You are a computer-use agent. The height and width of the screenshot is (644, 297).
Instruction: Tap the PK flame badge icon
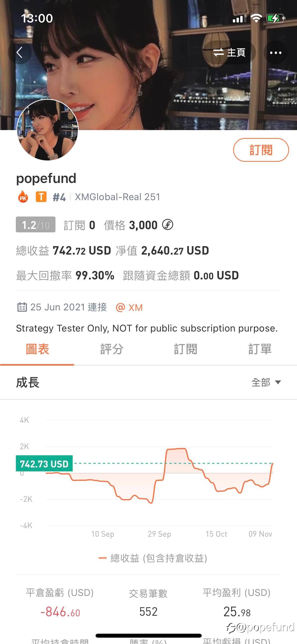click(x=23, y=197)
